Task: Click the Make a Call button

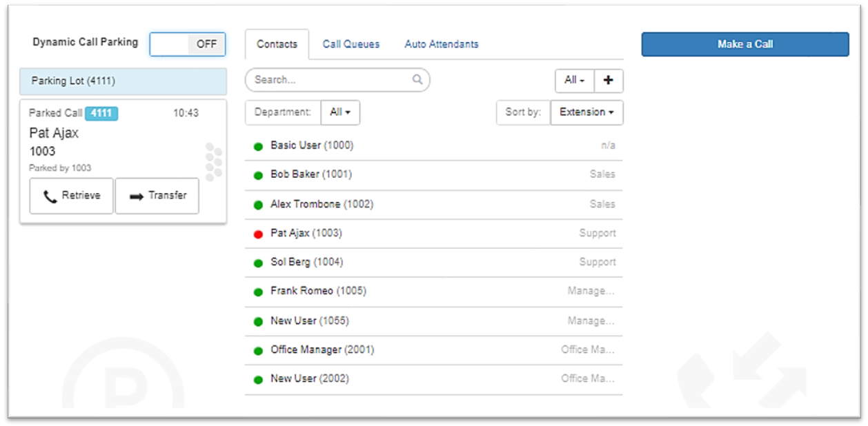Action: [745, 44]
